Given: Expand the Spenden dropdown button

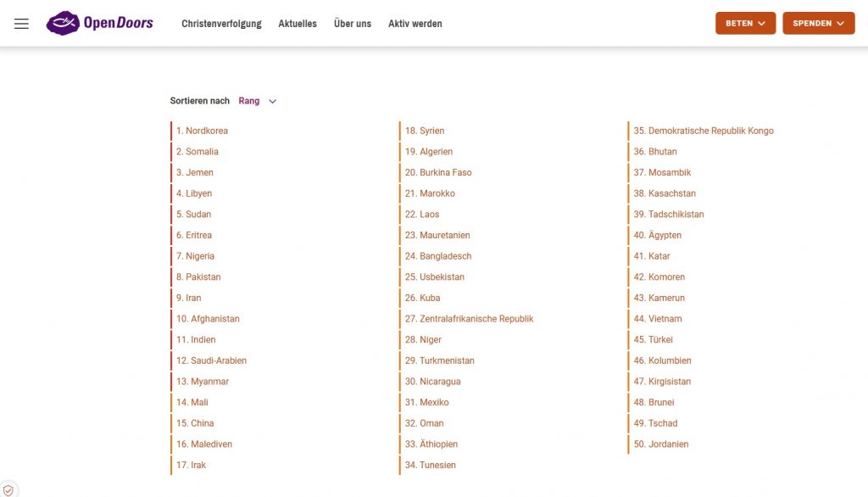Looking at the screenshot, I should coord(818,24).
